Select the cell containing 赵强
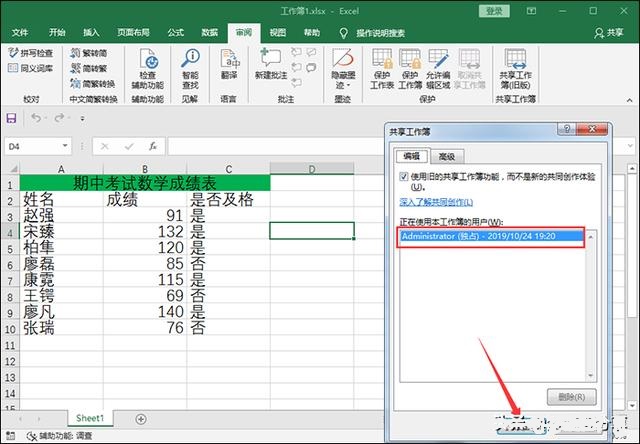 62,215
